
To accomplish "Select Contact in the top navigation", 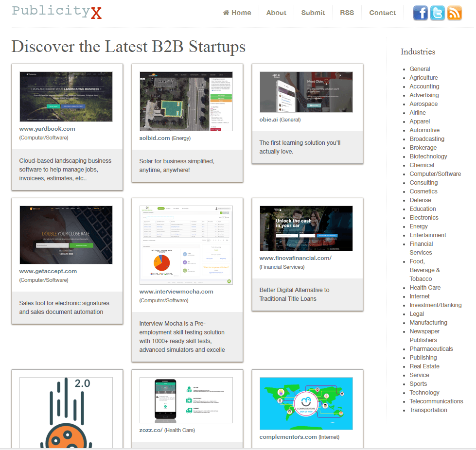I will [x=382, y=13].
